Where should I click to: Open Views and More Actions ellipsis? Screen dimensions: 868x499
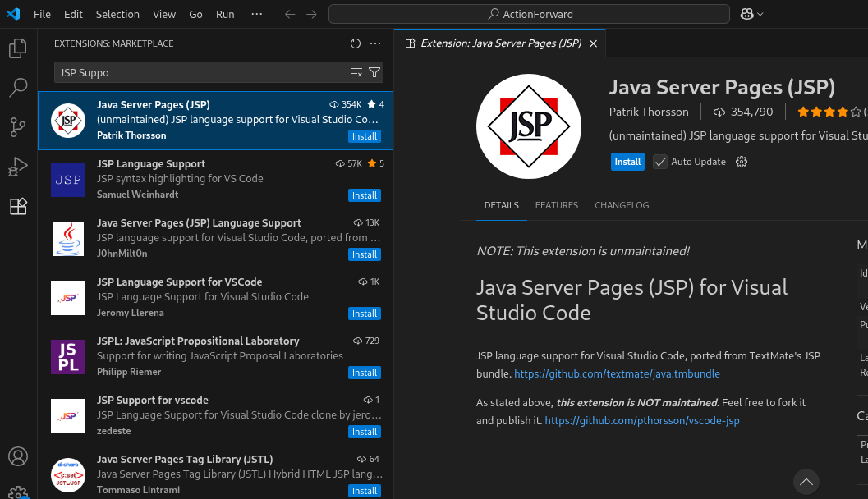[x=375, y=43]
